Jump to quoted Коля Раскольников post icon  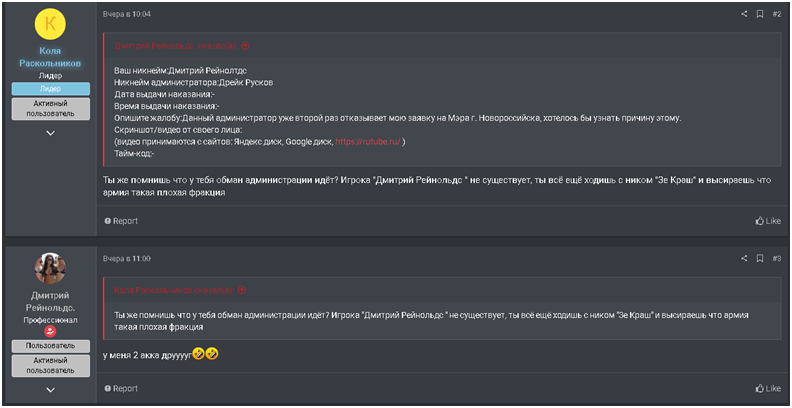click(242, 290)
